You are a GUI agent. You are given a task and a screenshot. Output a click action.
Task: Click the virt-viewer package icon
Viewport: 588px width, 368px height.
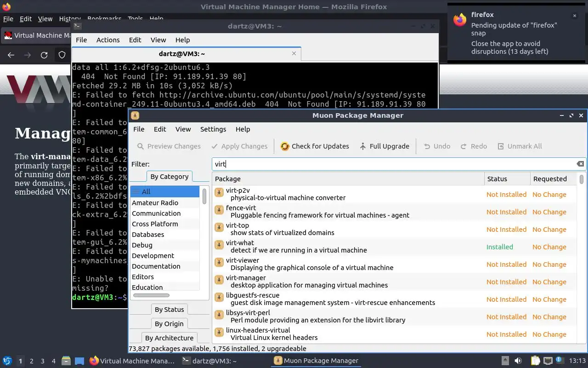(x=219, y=262)
